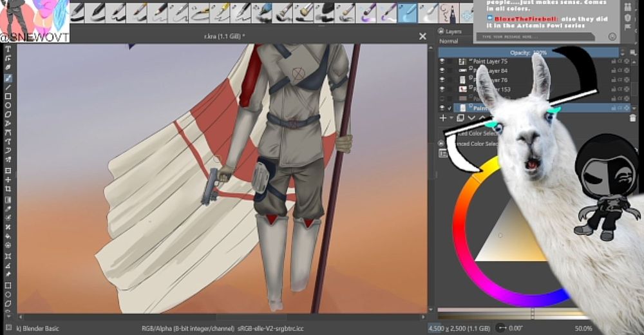Toggle lock on Paint Layer 75
Viewport: 644px width, 335px height.
613,61
